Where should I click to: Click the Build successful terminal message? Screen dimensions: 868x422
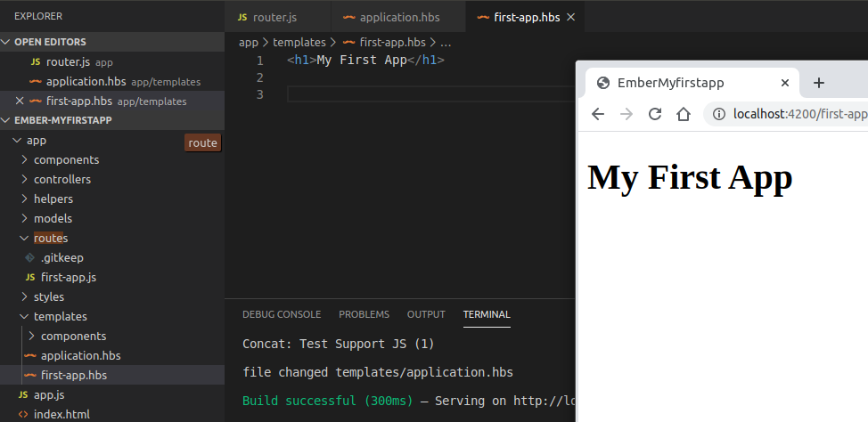328,401
